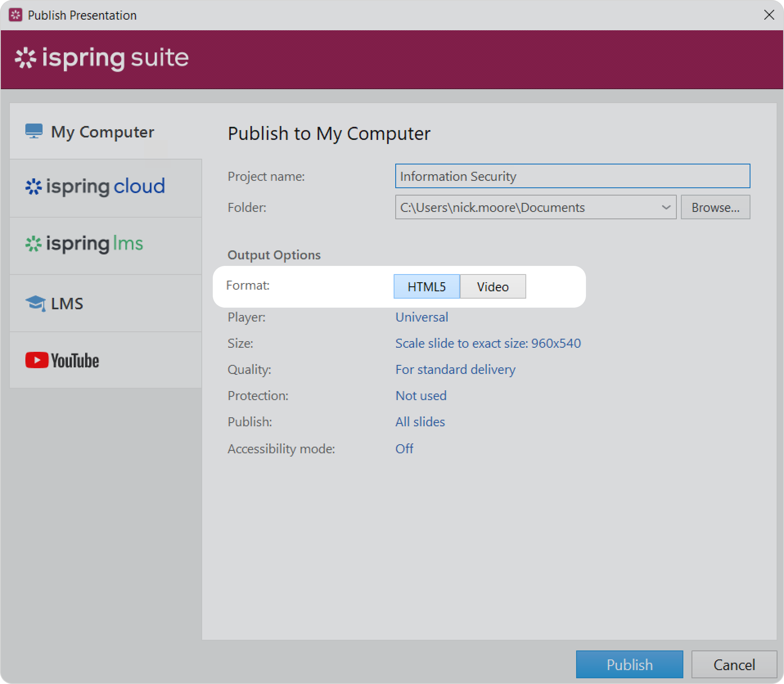
Task: Click the iSpring Cloud snowflake logo icon
Action: (34, 187)
